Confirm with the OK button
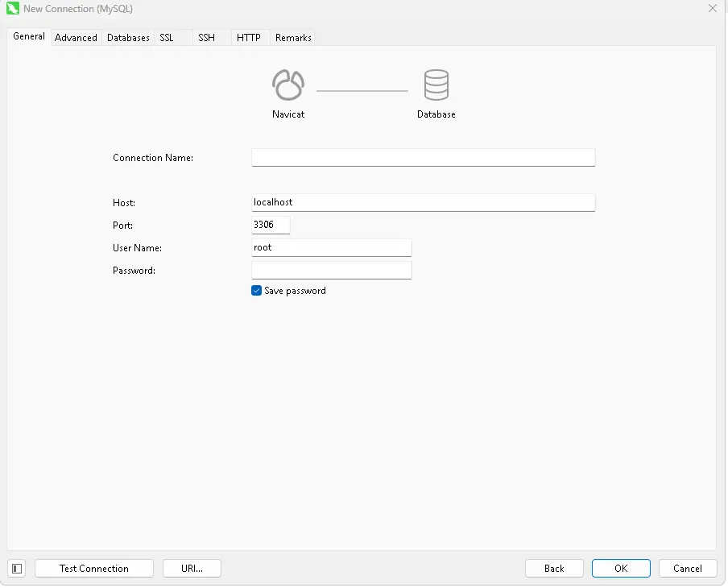The height and width of the screenshot is (588, 728). [x=621, y=569]
